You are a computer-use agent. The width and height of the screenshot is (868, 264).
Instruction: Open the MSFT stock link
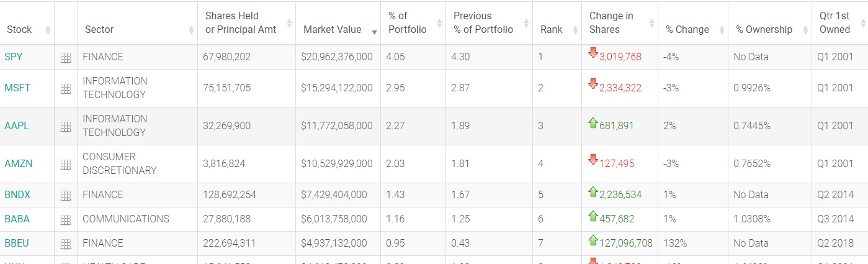(17, 88)
